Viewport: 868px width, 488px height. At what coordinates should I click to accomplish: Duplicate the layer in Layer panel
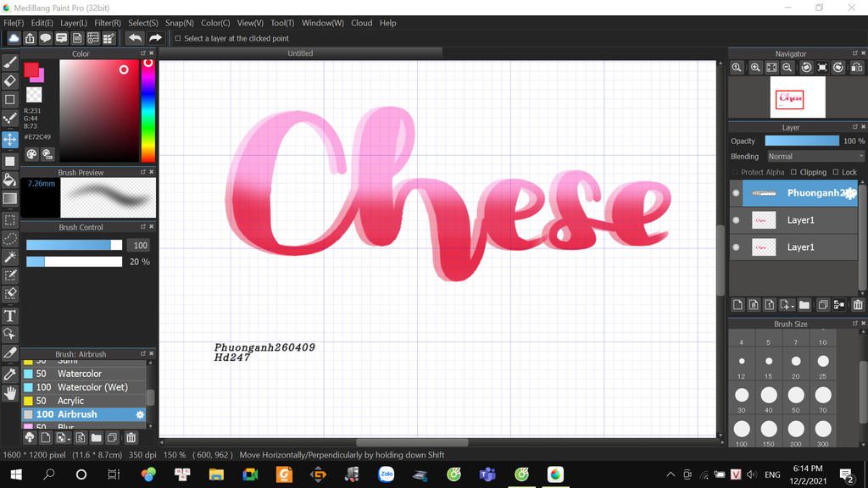(822, 305)
